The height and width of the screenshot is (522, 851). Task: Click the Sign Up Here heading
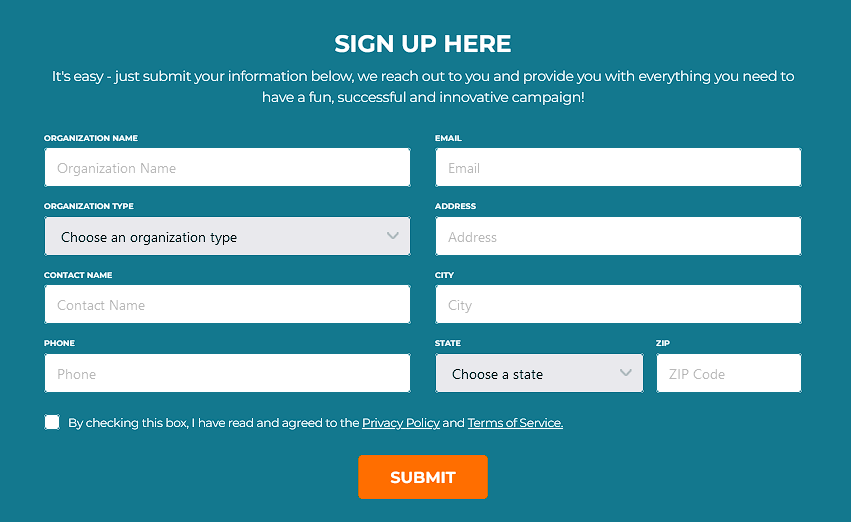pos(423,44)
